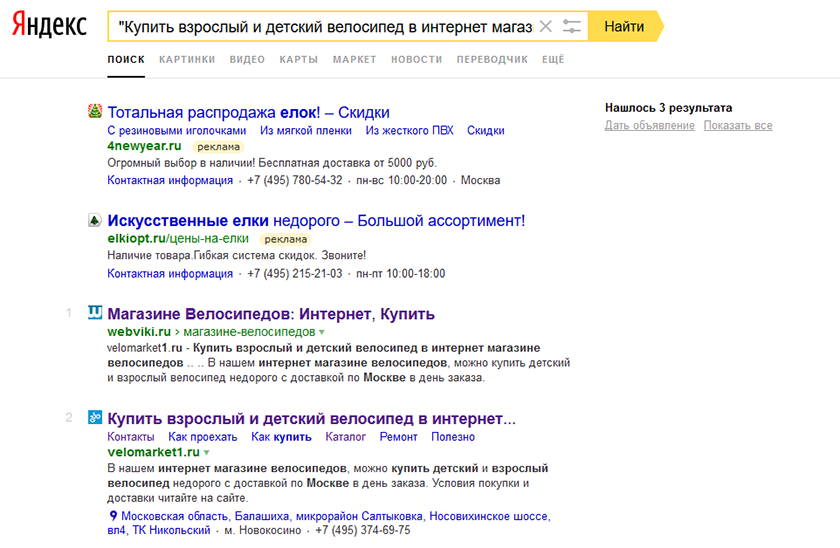Switch to the Картинки tab
Screen dimensions: 840x548
[x=187, y=59]
